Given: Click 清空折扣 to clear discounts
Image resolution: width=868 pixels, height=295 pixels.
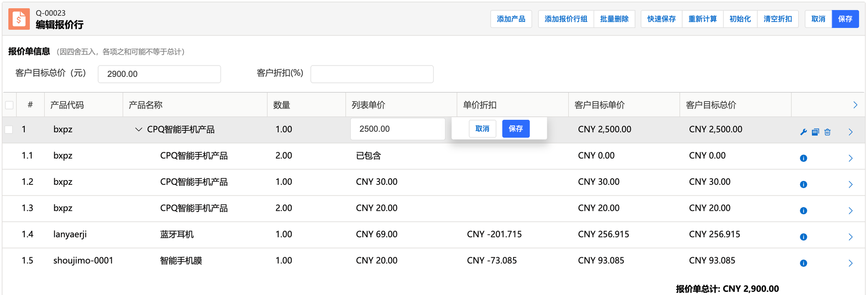Looking at the screenshot, I should click(x=777, y=19).
